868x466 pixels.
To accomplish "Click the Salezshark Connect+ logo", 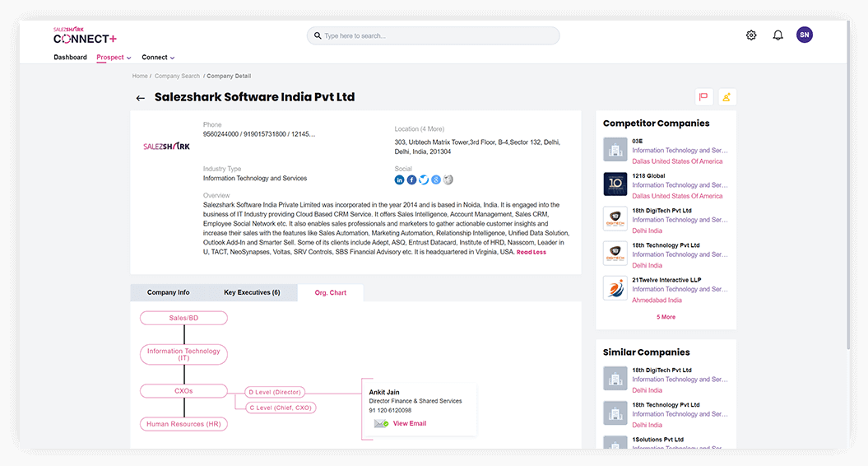I will pos(85,35).
